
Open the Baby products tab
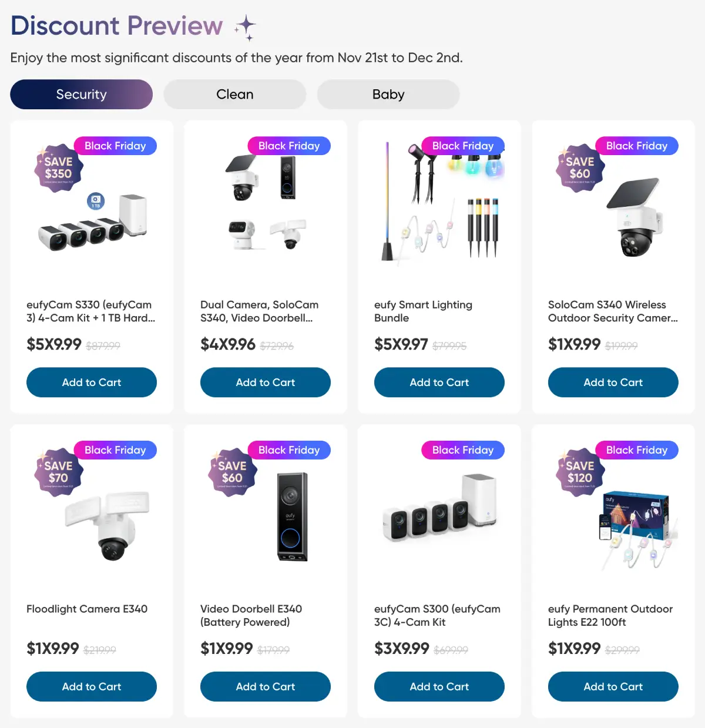click(x=388, y=95)
